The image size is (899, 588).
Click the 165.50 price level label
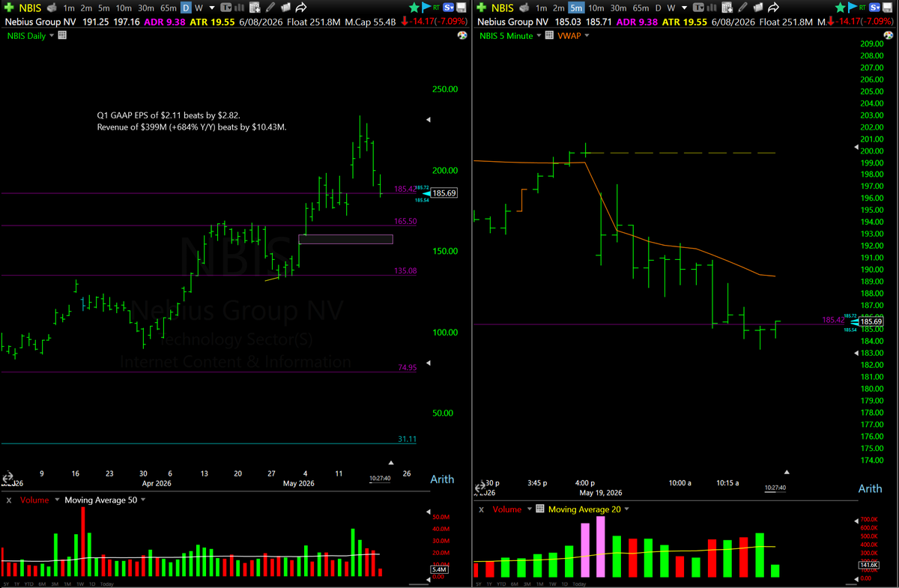click(x=405, y=222)
